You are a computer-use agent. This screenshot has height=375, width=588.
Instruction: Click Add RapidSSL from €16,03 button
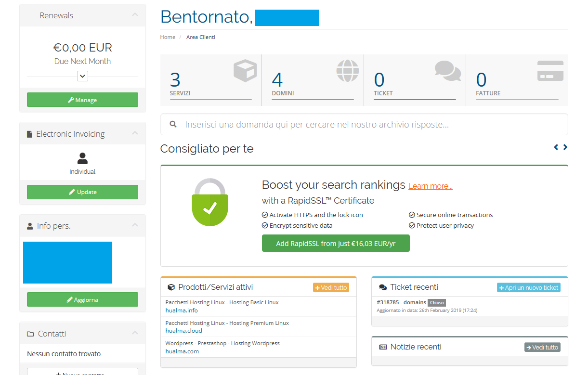click(x=335, y=244)
